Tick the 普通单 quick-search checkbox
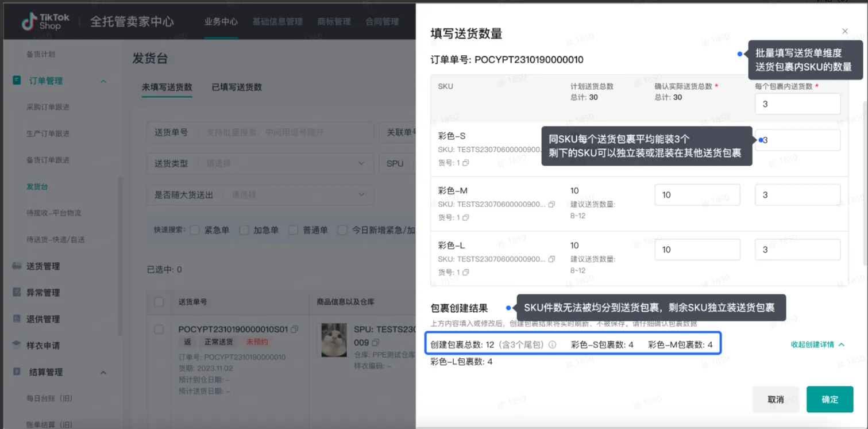Viewport: 868px width, 429px height. (294, 230)
